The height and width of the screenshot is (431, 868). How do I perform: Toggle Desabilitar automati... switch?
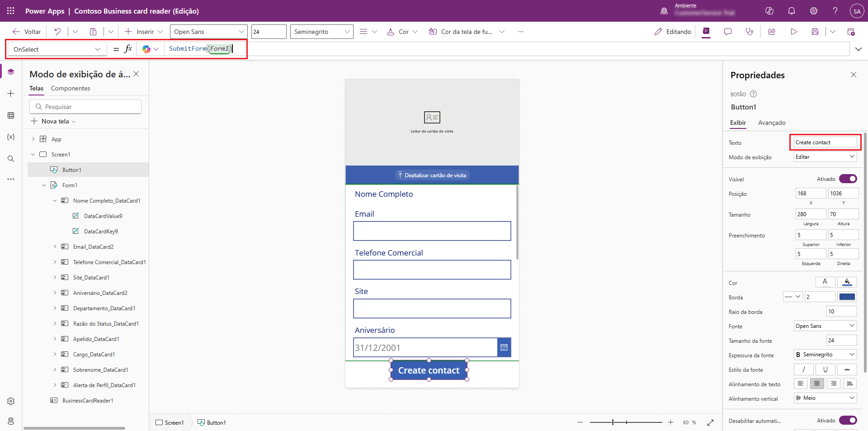pyautogui.click(x=848, y=420)
